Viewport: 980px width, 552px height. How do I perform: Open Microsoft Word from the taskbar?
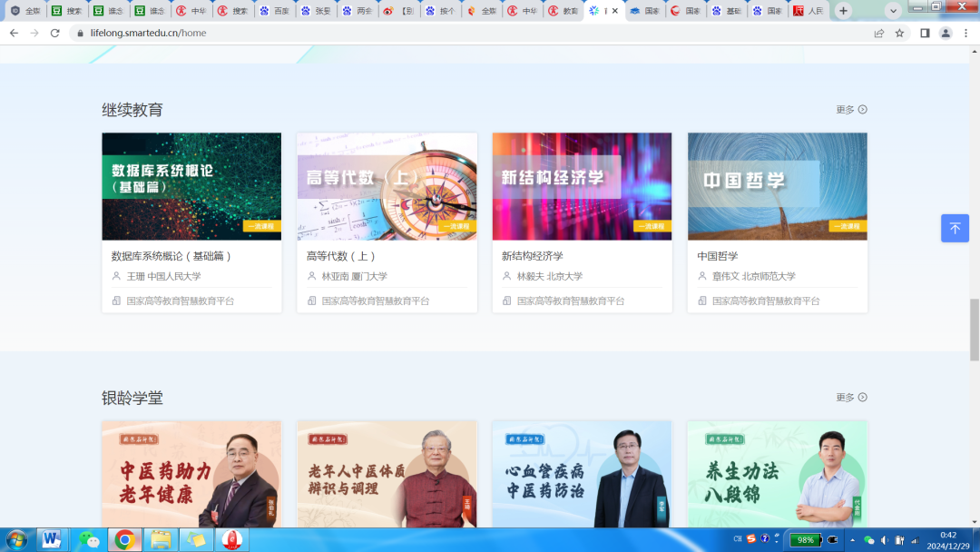tap(51, 540)
